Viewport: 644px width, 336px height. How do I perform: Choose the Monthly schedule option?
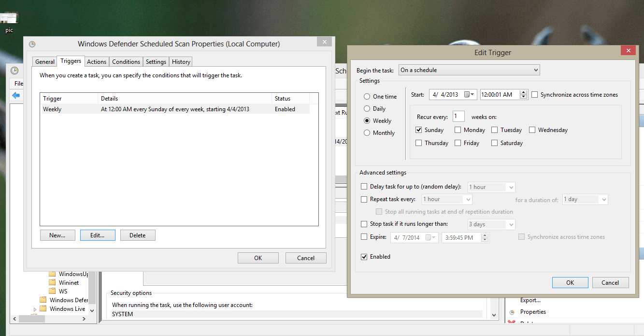(367, 133)
